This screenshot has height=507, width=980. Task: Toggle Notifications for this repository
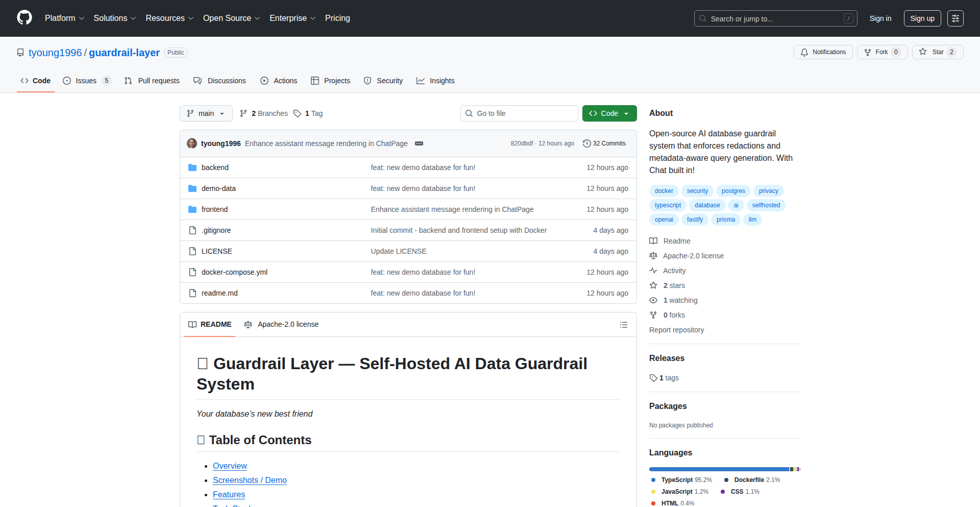point(823,52)
